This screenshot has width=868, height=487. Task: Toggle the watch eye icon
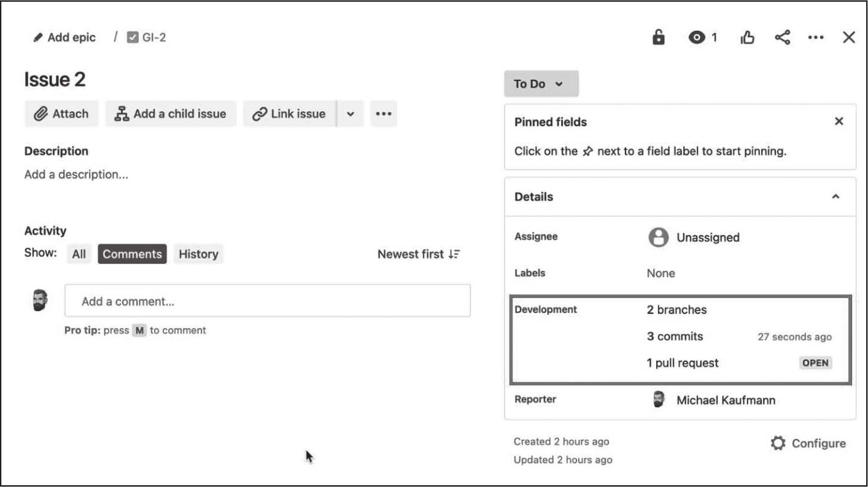click(697, 37)
